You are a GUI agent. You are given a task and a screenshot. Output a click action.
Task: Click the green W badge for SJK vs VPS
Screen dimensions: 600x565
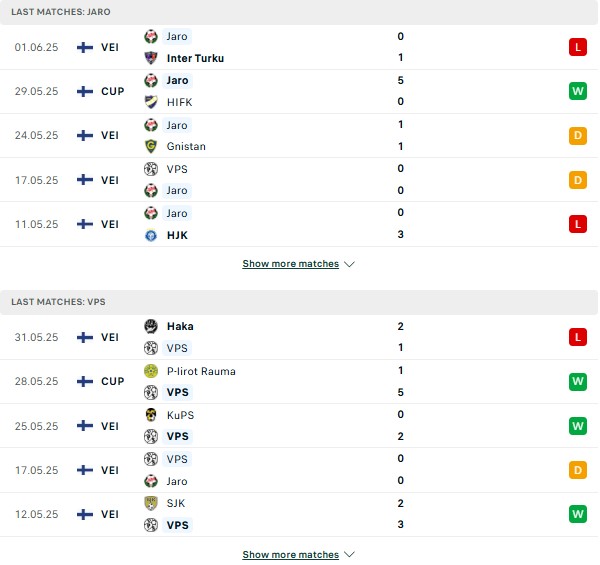coord(578,514)
